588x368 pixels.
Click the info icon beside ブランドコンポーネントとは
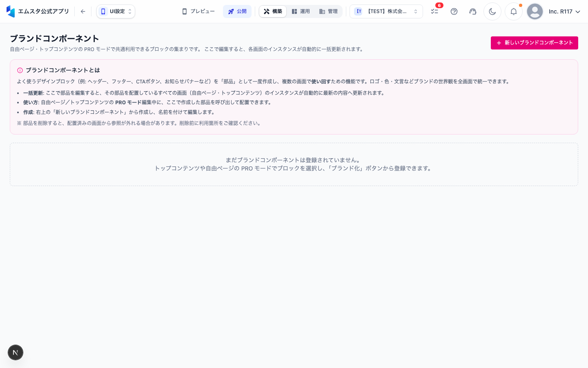(20, 70)
